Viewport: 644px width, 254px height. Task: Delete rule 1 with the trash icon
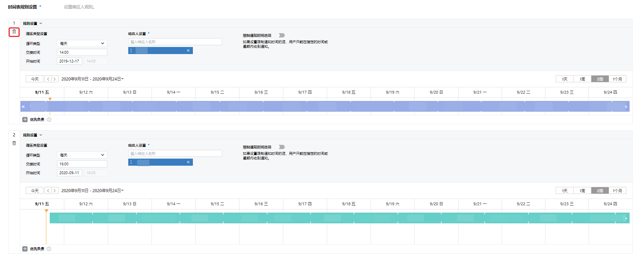click(14, 32)
